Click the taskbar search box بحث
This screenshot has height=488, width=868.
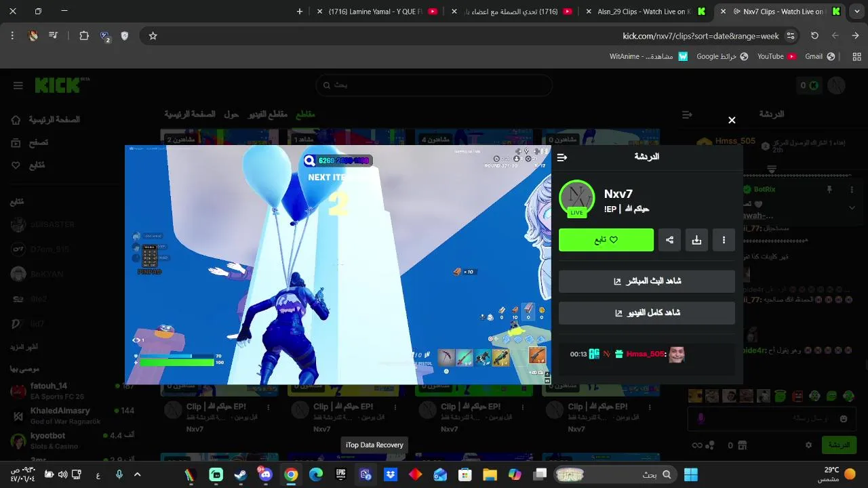615,474
